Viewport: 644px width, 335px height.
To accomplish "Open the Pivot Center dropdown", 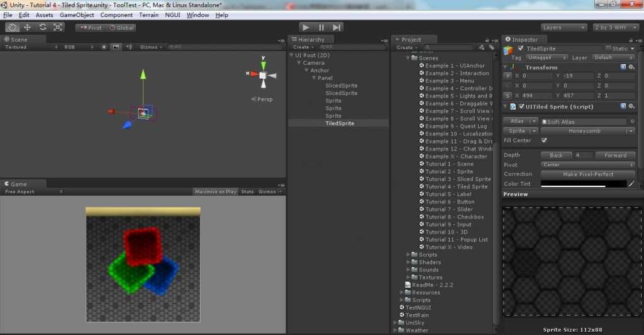I will click(x=588, y=165).
